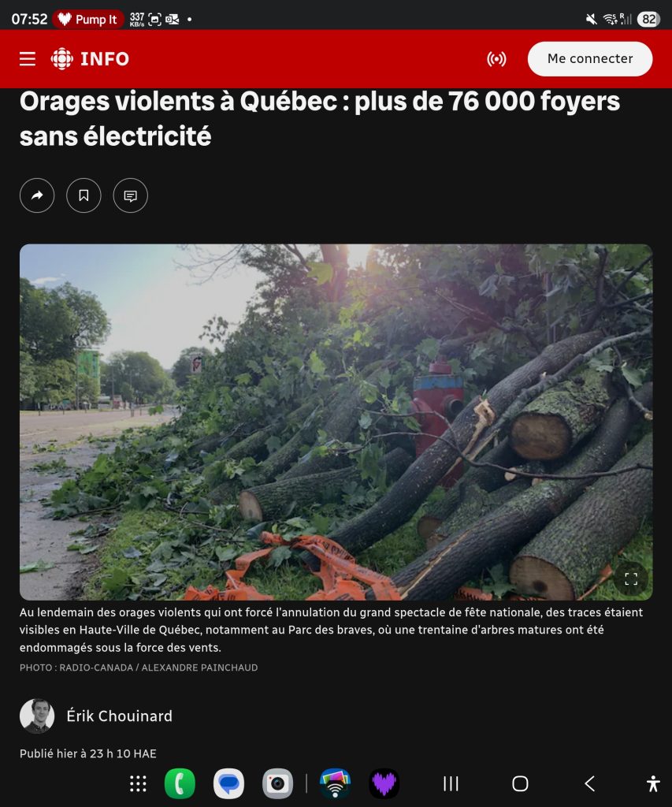Open the purple heart app icon

384,784
